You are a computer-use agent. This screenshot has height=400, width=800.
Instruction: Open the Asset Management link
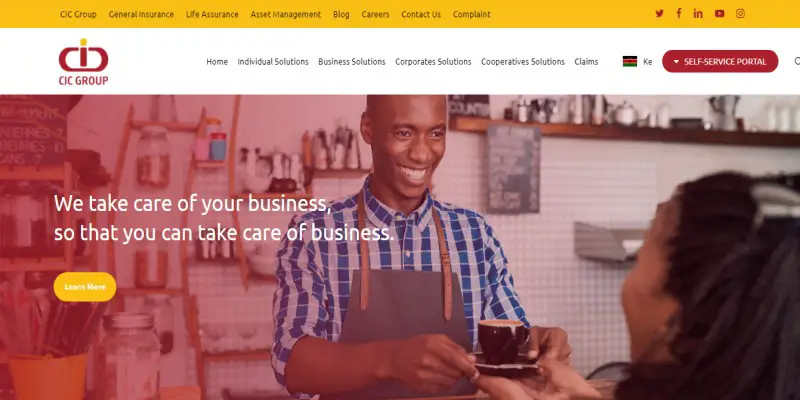coord(286,14)
